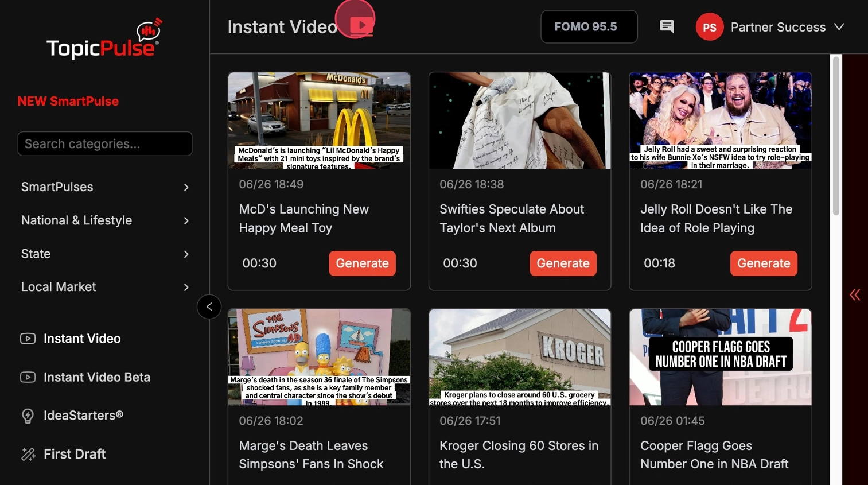Open the Partner Success account dropdown arrow

[839, 27]
